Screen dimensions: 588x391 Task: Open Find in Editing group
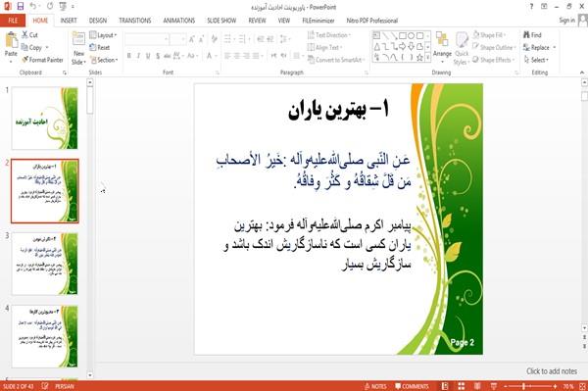click(x=532, y=35)
